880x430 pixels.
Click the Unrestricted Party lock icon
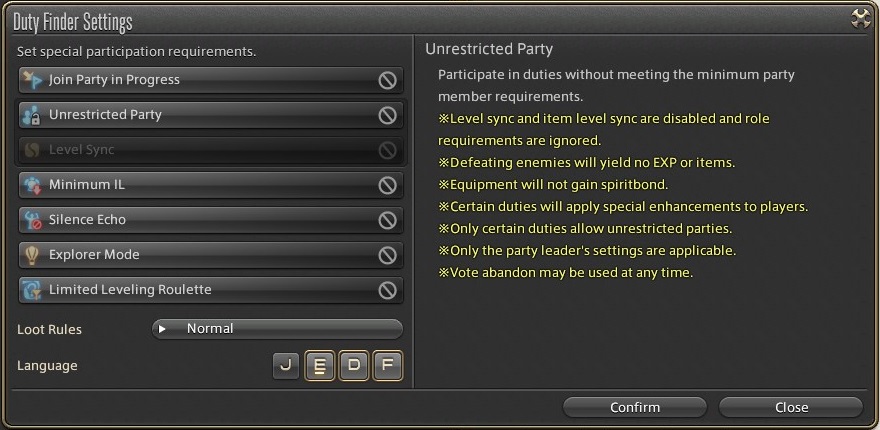[32, 115]
